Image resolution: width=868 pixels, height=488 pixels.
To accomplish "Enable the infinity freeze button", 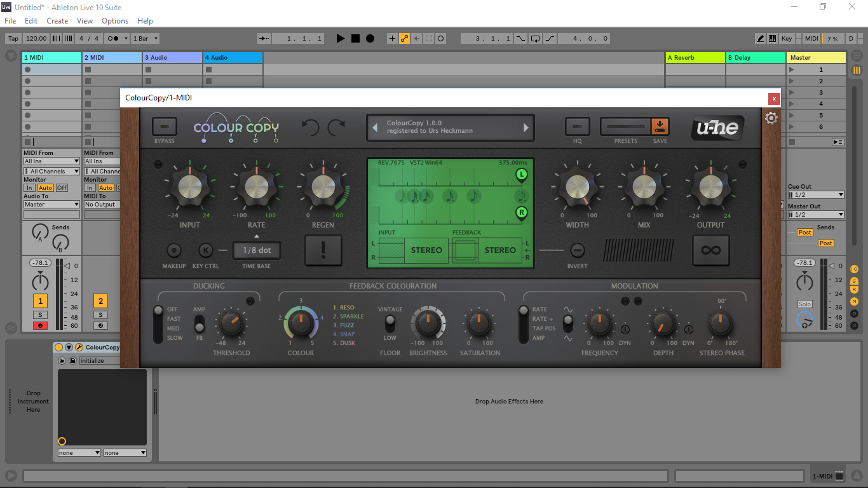I will coord(710,250).
